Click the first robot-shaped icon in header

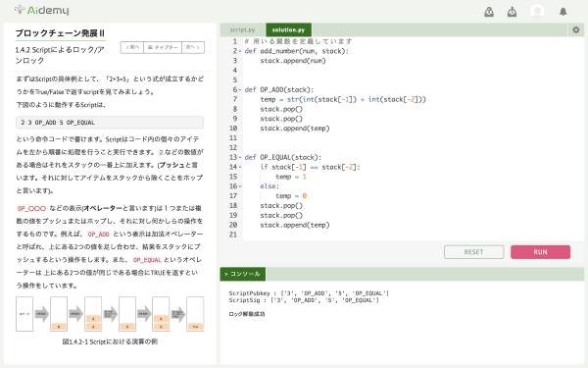point(489,12)
